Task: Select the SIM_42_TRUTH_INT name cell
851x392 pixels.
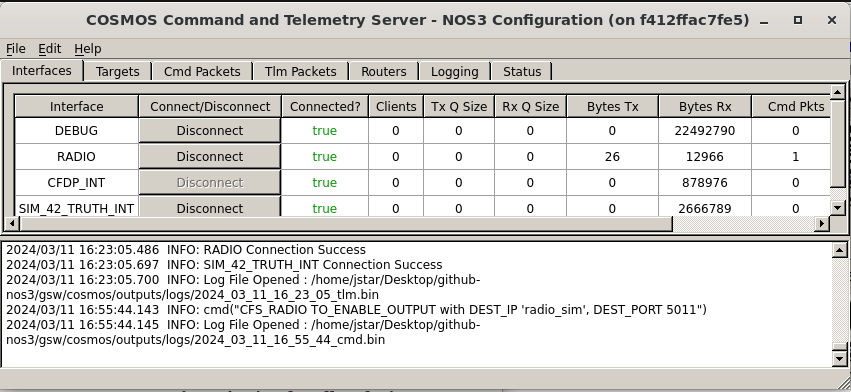Action: [77, 207]
